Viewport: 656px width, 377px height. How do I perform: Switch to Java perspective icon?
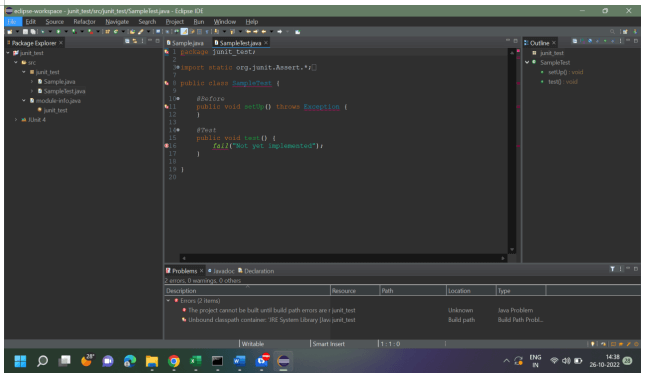(x=636, y=32)
